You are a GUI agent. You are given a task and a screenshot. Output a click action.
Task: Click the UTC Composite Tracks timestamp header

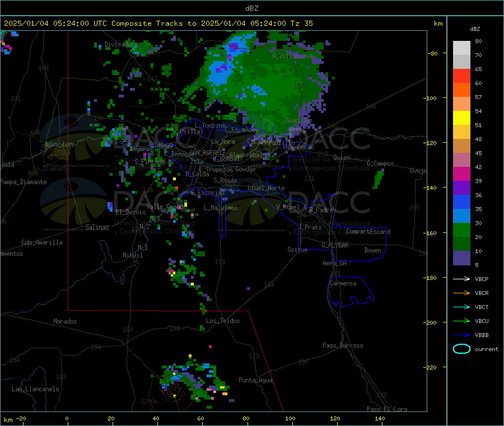158,24
